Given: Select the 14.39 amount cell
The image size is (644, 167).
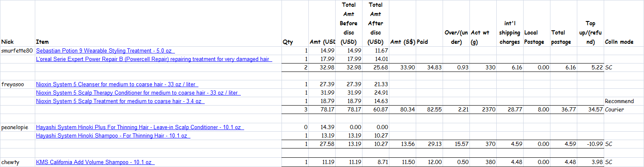Looking at the screenshot, I should pos(322,127).
